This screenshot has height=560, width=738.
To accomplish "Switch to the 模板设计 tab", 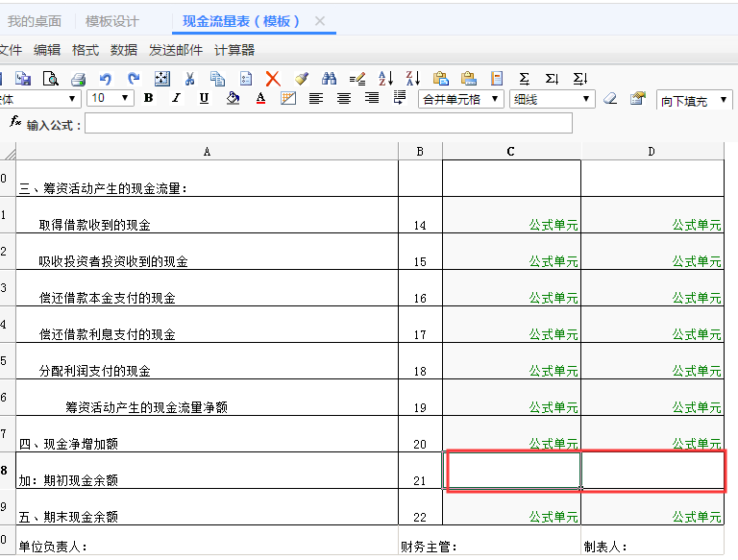I will tap(111, 21).
